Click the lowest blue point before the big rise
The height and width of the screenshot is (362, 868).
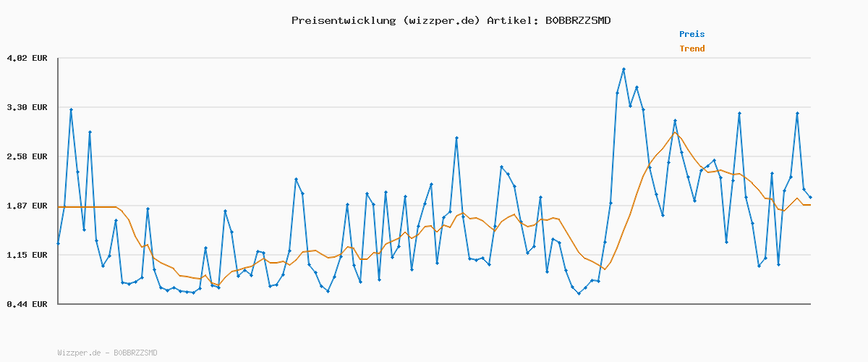point(579,293)
